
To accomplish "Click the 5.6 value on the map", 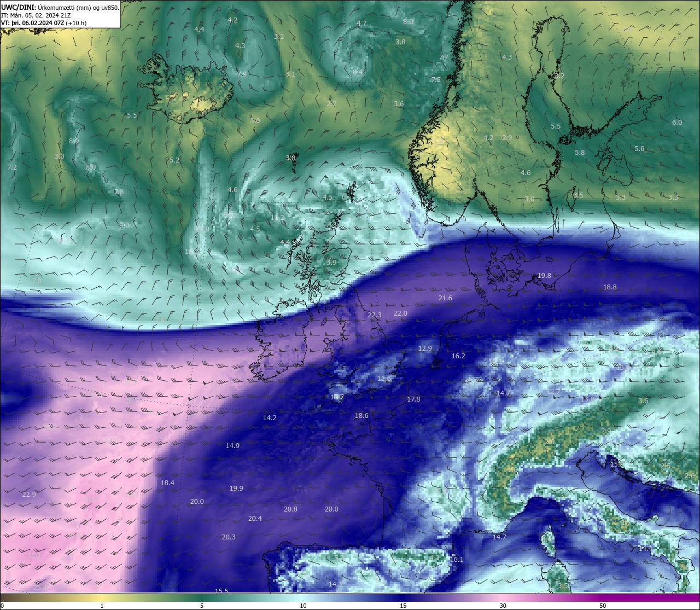I will pyautogui.click(x=639, y=149).
